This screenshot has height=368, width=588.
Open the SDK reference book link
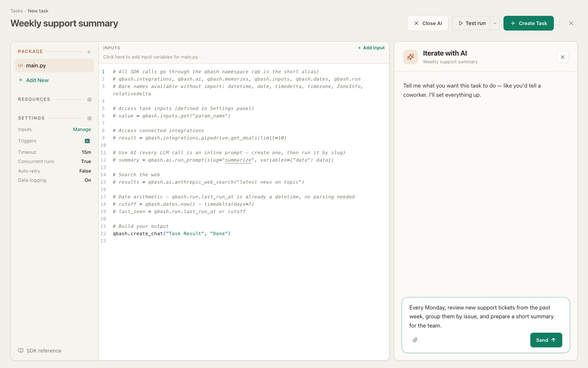pyautogui.click(x=40, y=351)
